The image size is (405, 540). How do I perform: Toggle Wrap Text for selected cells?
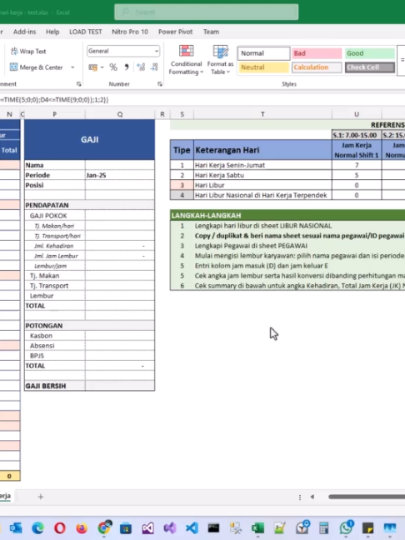28,51
